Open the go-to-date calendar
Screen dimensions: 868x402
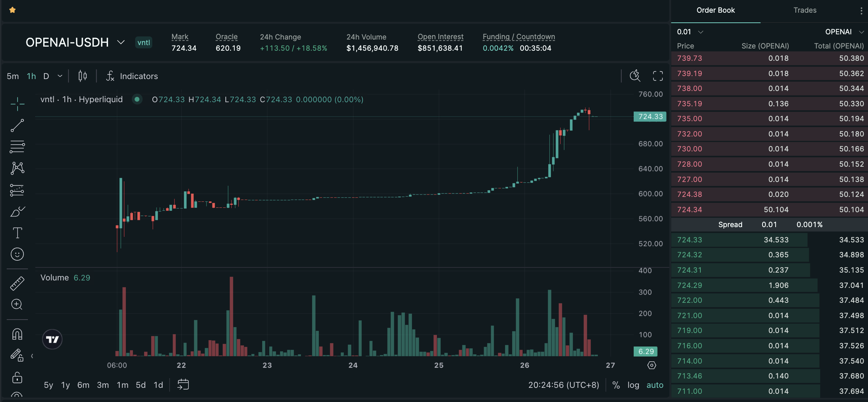pos(183,384)
